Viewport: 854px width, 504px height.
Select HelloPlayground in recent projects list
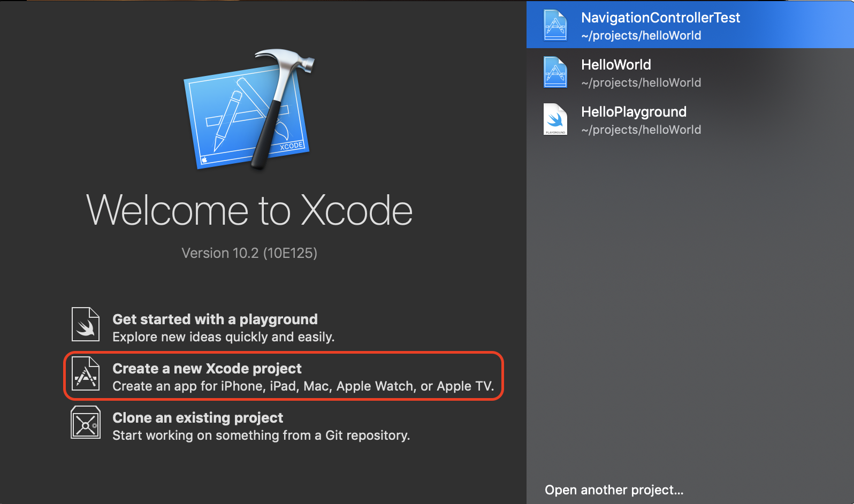(690, 119)
